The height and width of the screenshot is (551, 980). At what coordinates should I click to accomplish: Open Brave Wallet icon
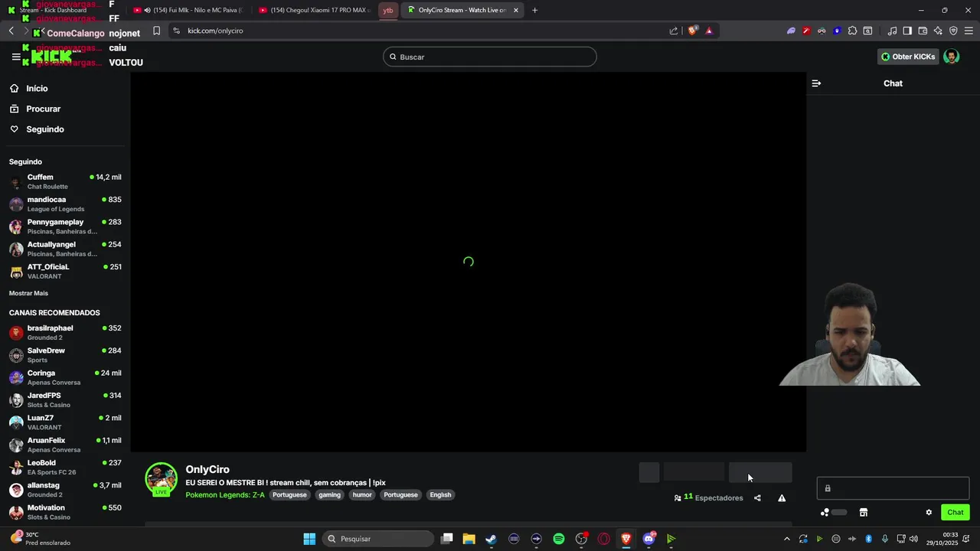tap(923, 31)
